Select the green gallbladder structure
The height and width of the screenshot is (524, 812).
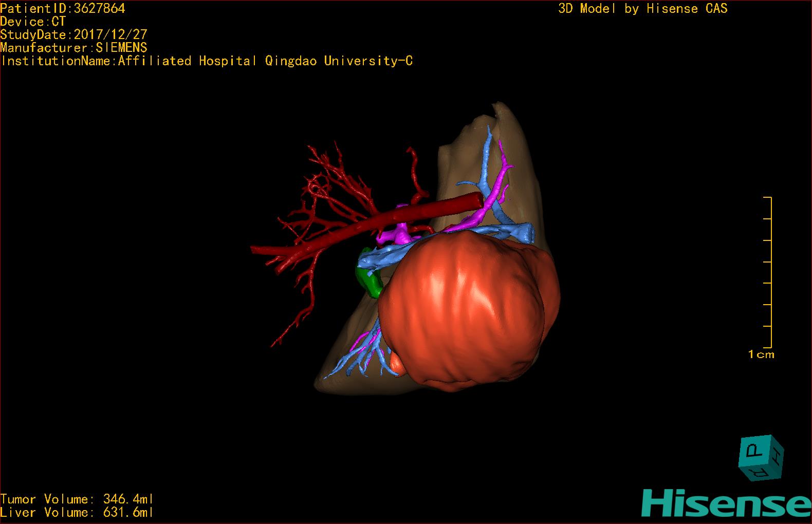pos(370,273)
